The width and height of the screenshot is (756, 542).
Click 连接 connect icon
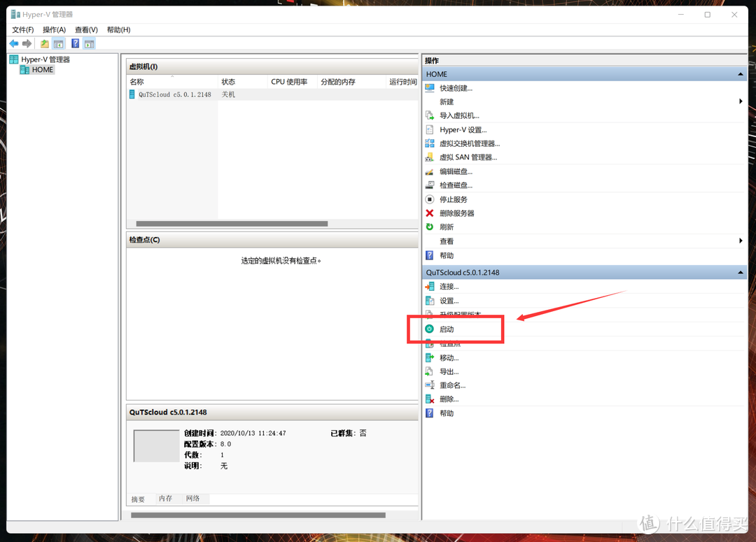click(430, 287)
